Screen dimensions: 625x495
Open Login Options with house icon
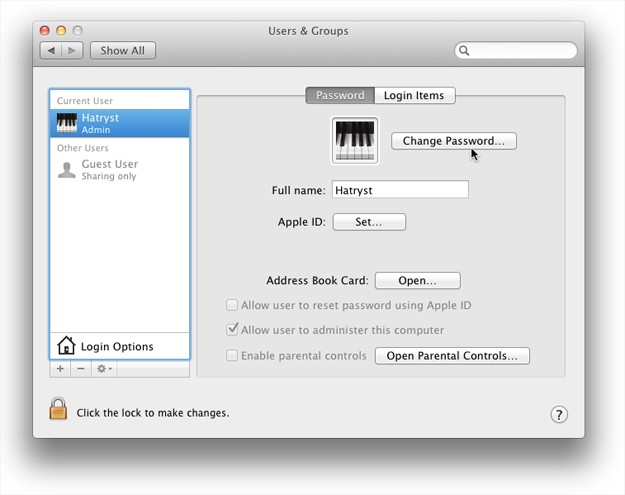click(x=120, y=346)
